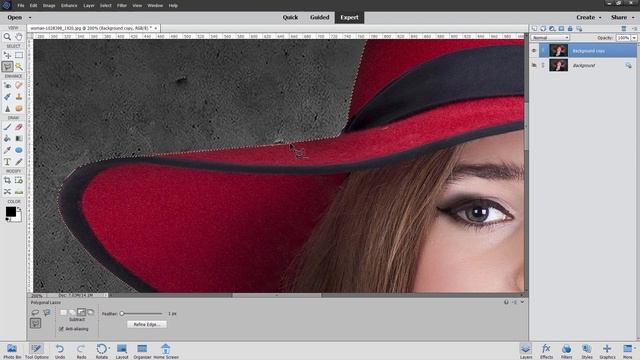Select the Gradient tool
The image size is (640, 360).
pos(19,138)
